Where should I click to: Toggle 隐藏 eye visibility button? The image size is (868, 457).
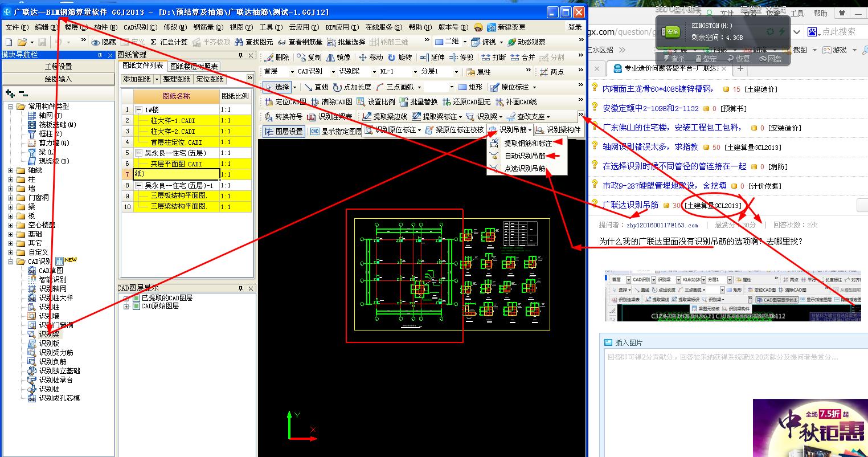point(104,42)
